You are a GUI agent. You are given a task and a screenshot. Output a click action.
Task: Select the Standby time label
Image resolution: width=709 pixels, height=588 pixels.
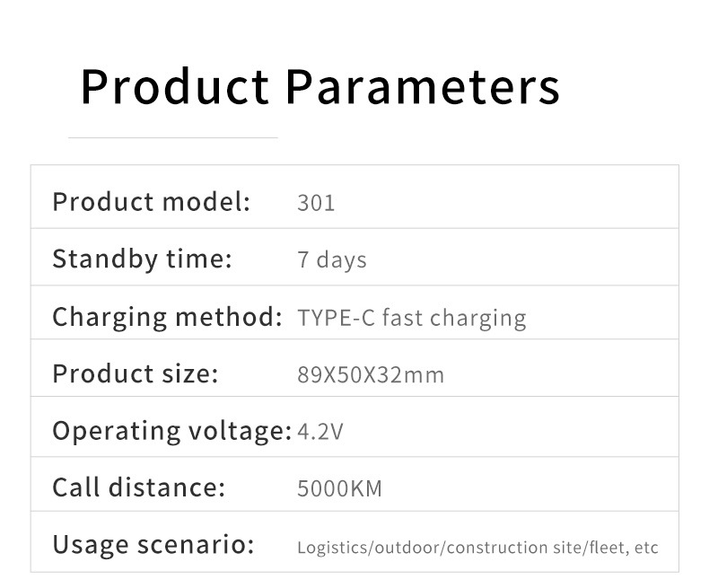point(142,259)
